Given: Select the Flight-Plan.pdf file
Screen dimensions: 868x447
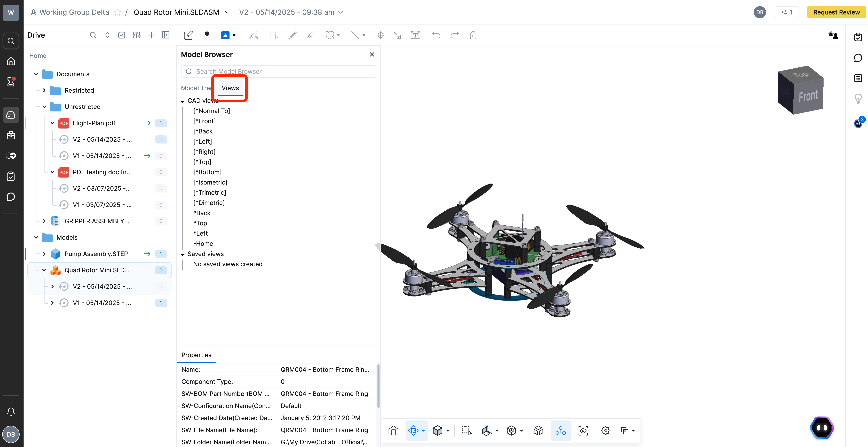Looking at the screenshot, I should click(94, 123).
